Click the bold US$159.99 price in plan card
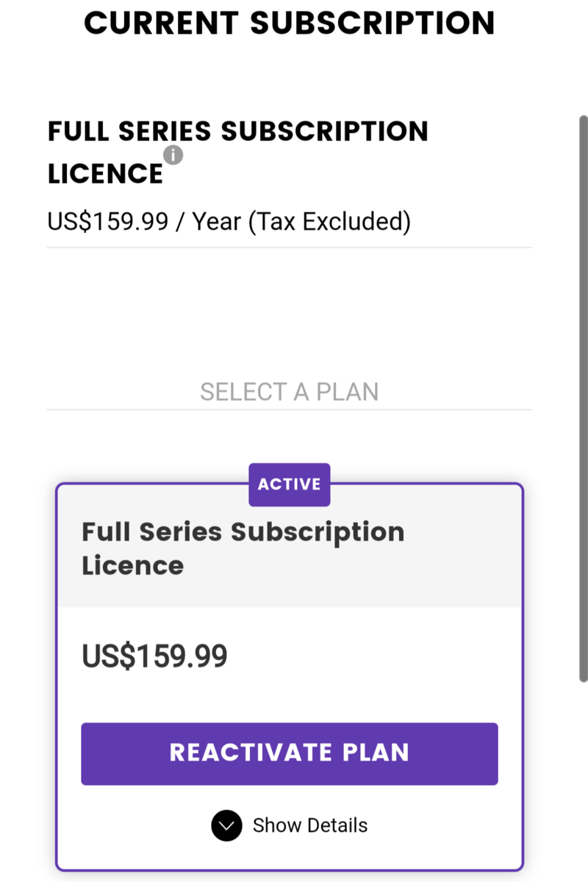This screenshot has width=588, height=882. pyautogui.click(x=154, y=656)
